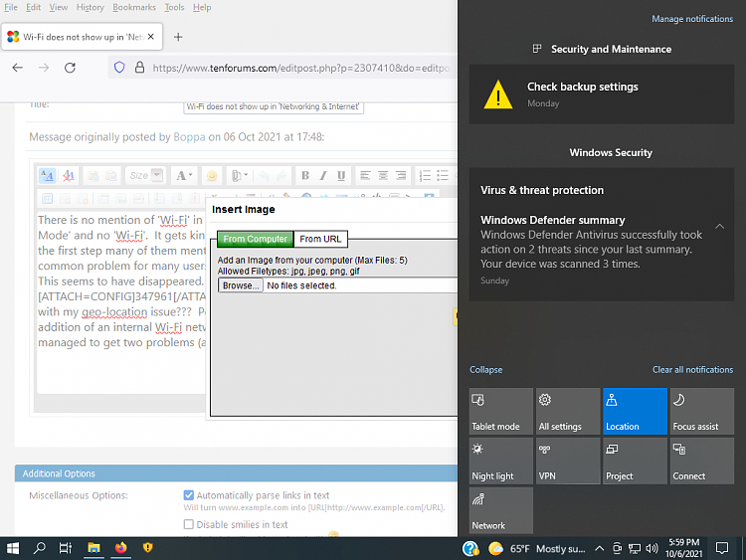Toggle the Location quick action
746x560 pixels.
635,412
